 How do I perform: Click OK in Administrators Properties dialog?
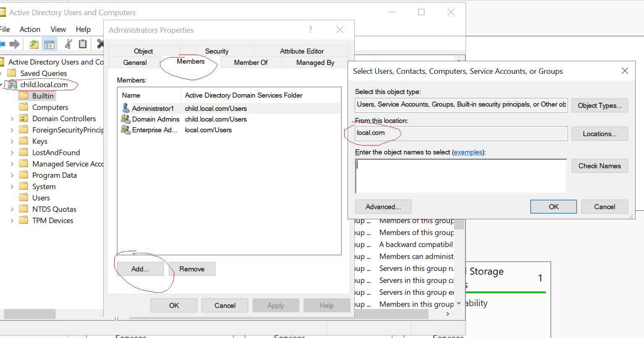coord(174,305)
